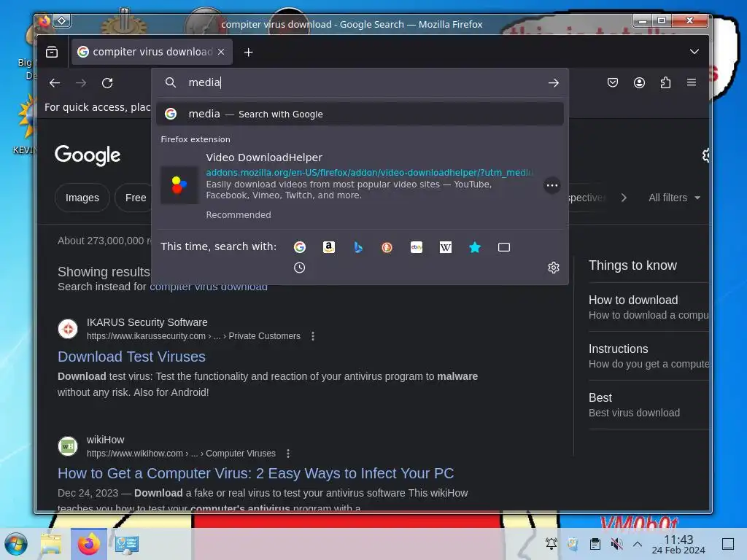Open more options for IKARUS result
Image resolution: width=747 pixels, height=560 pixels.
pos(313,336)
